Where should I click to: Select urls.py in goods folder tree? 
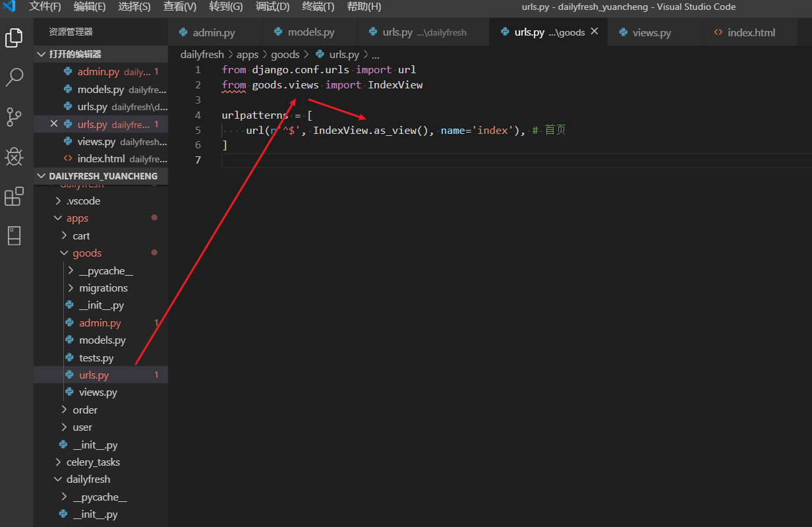tap(101, 375)
